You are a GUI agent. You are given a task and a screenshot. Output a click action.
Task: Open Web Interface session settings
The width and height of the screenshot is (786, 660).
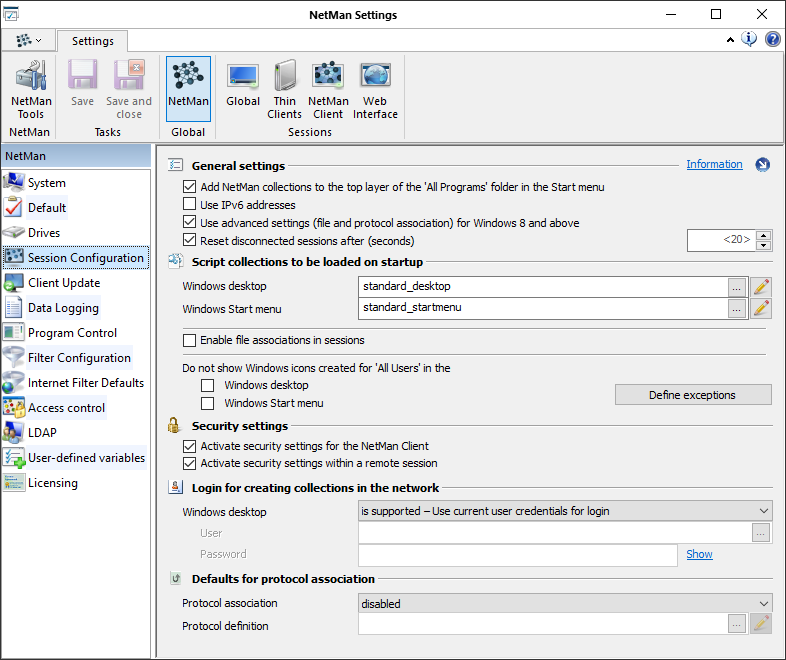(375, 90)
